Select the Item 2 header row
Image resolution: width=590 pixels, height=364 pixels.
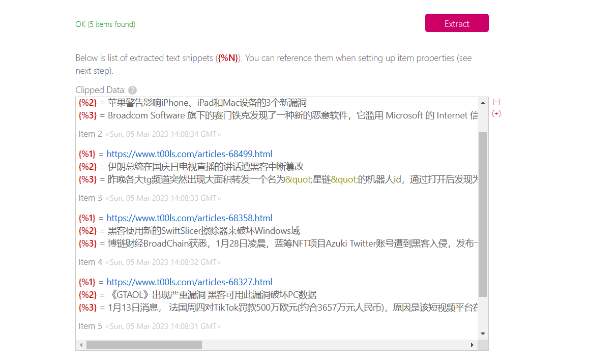150,134
